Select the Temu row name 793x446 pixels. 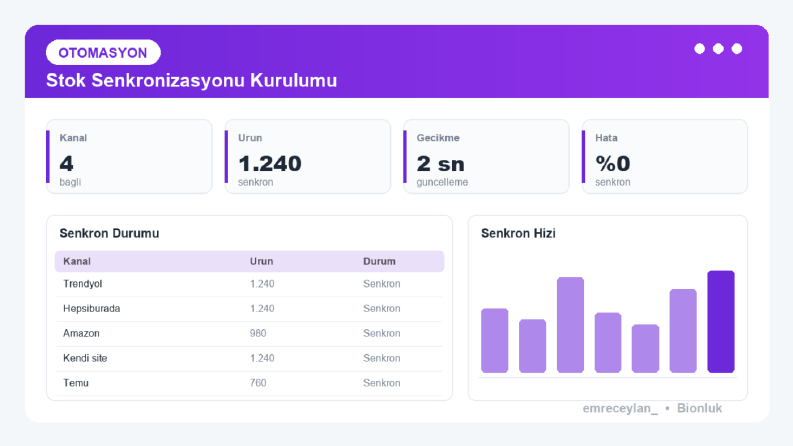(x=76, y=383)
